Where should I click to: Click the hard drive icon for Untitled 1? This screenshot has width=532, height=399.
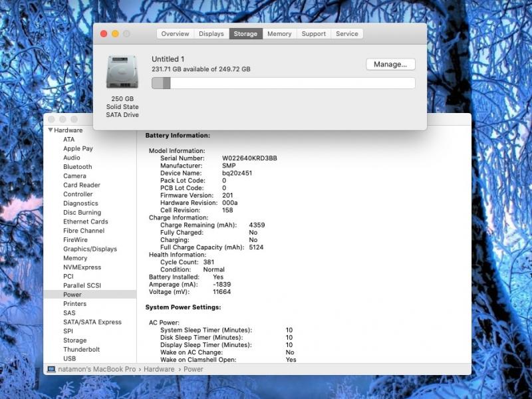(x=122, y=72)
